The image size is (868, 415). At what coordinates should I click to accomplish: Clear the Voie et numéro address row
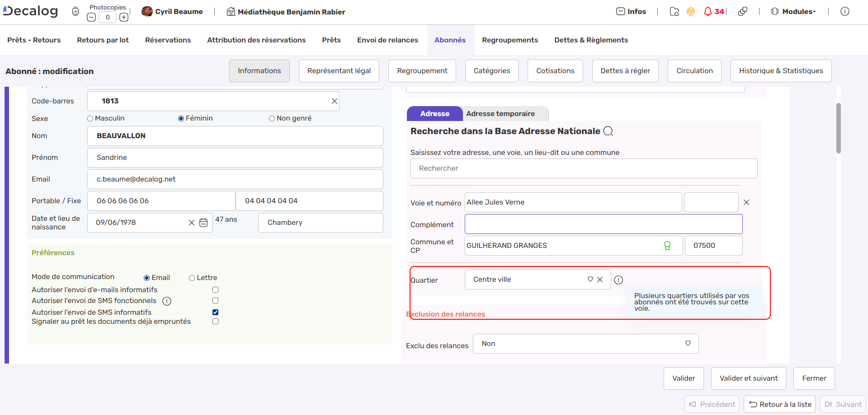746,202
